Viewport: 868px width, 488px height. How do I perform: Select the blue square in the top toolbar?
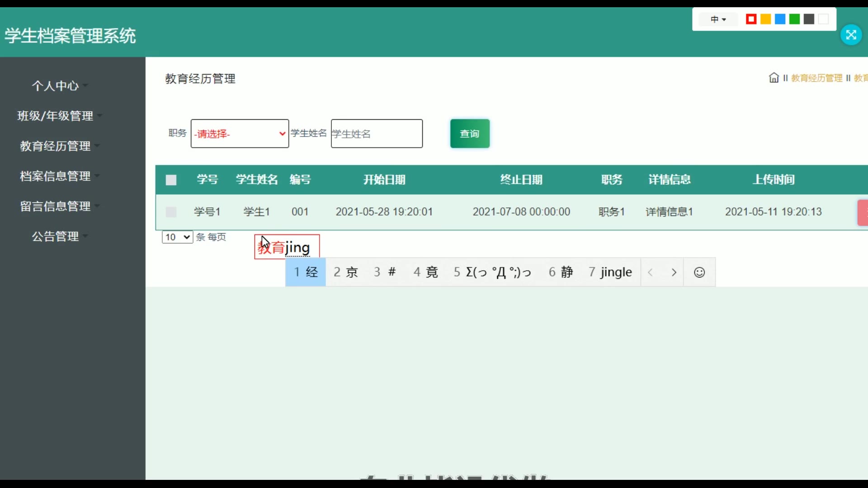coord(780,19)
